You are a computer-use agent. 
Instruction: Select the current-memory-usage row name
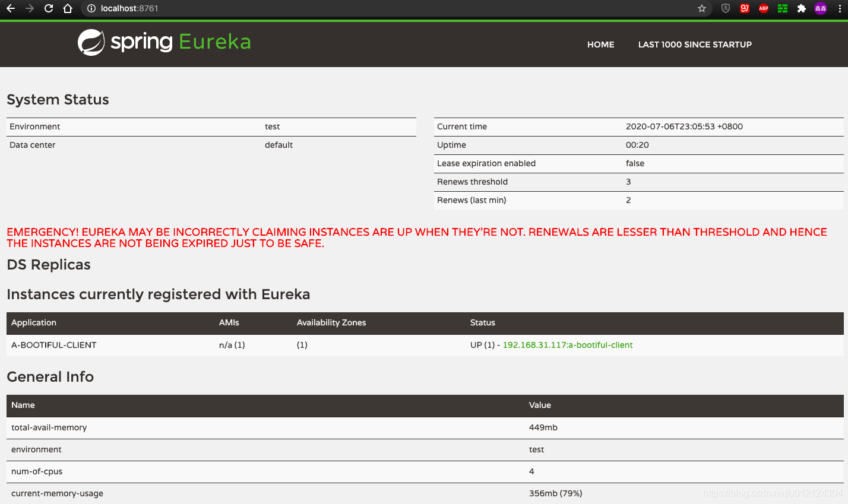coord(57,493)
